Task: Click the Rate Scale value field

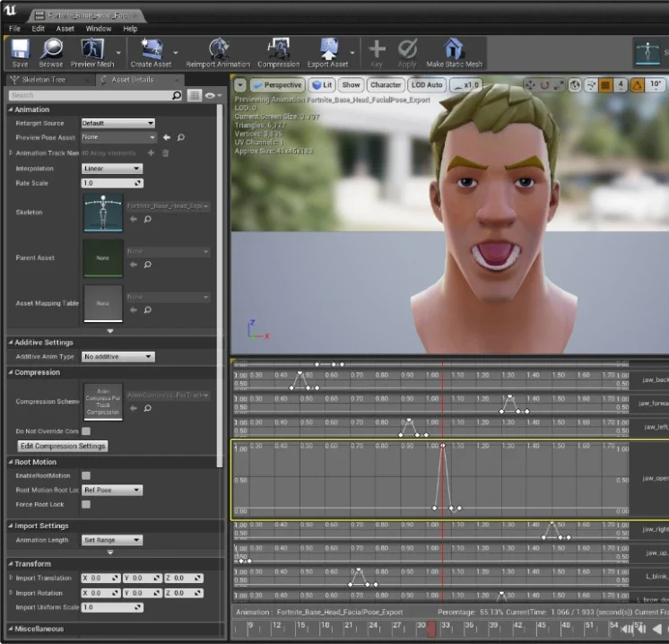Action: point(112,183)
